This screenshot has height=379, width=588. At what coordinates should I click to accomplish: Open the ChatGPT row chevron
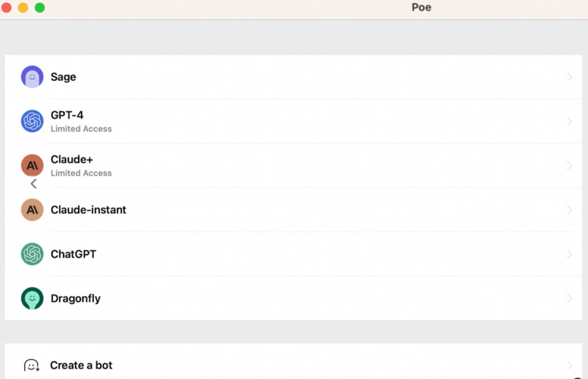coord(570,254)
